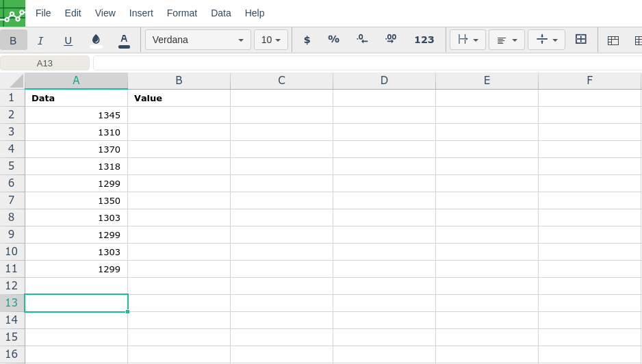Viewport: 642px width, 364px height.
Task: Open the cell borders dropdown
Action: (x=468, y=40)
